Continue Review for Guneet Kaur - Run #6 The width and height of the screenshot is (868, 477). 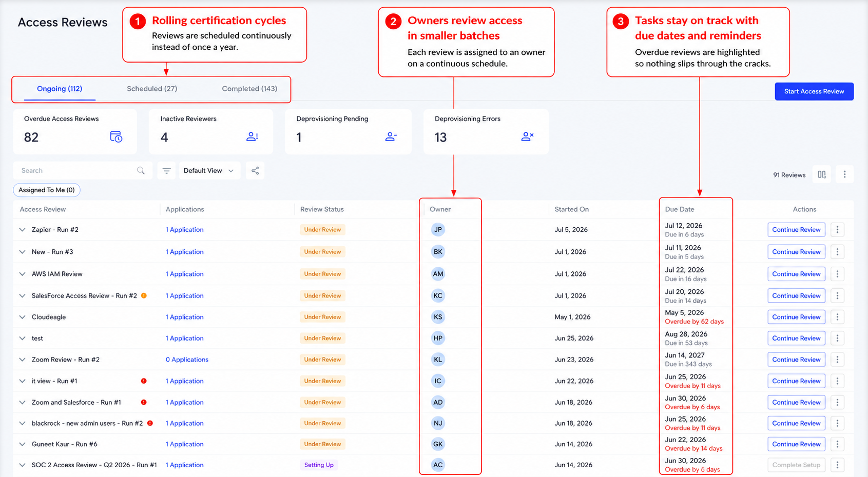point(796,444)
